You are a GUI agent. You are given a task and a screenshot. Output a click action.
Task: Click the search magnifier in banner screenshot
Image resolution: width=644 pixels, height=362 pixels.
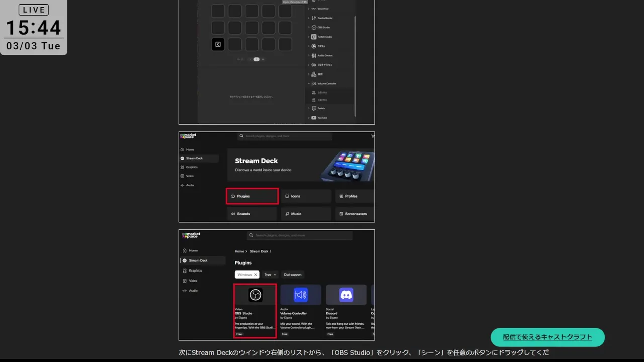[x=242, y=136]
